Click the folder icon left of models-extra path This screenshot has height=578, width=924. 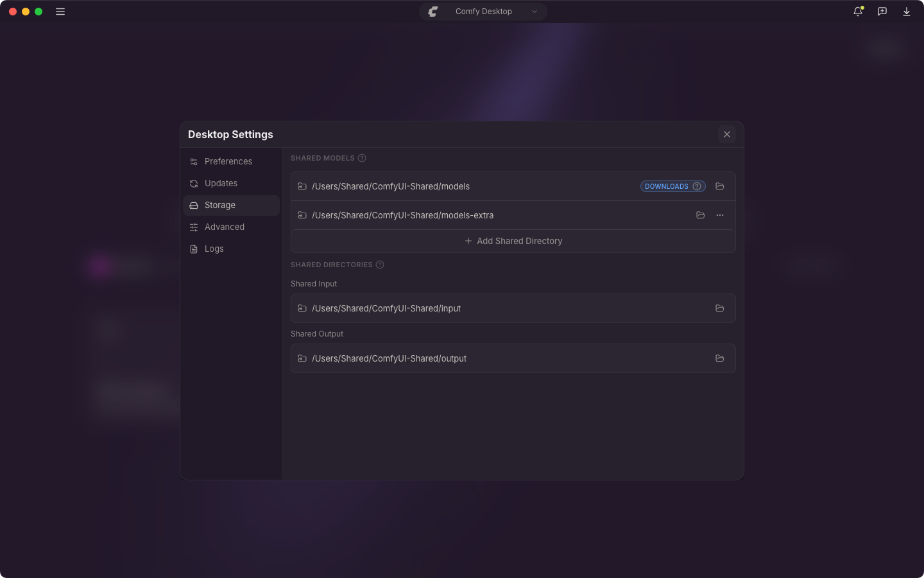point(302,215)
